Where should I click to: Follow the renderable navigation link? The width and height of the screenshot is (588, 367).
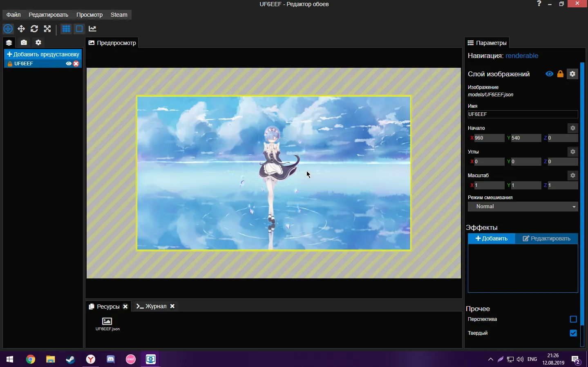(522, 56)
